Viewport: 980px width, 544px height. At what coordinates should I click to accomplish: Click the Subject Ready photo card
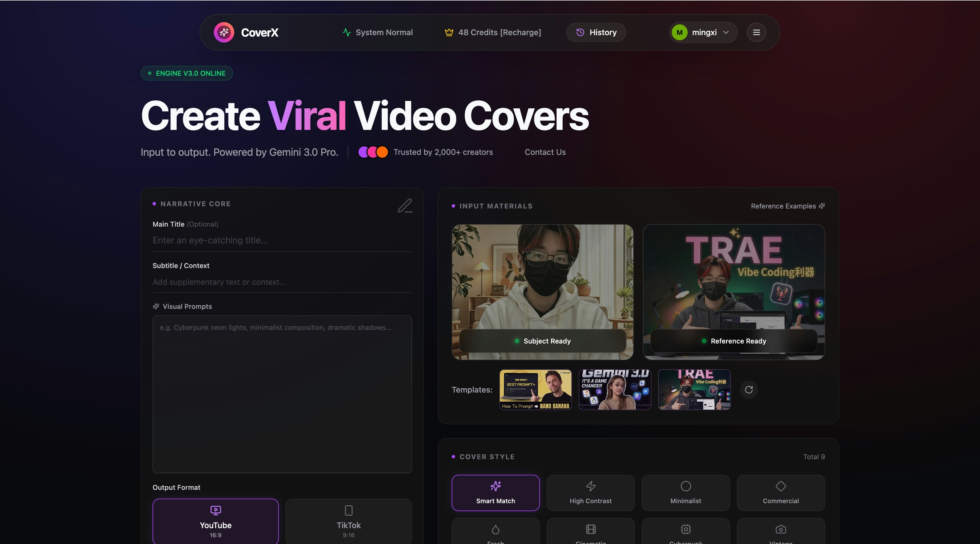(x=542, y=292)
